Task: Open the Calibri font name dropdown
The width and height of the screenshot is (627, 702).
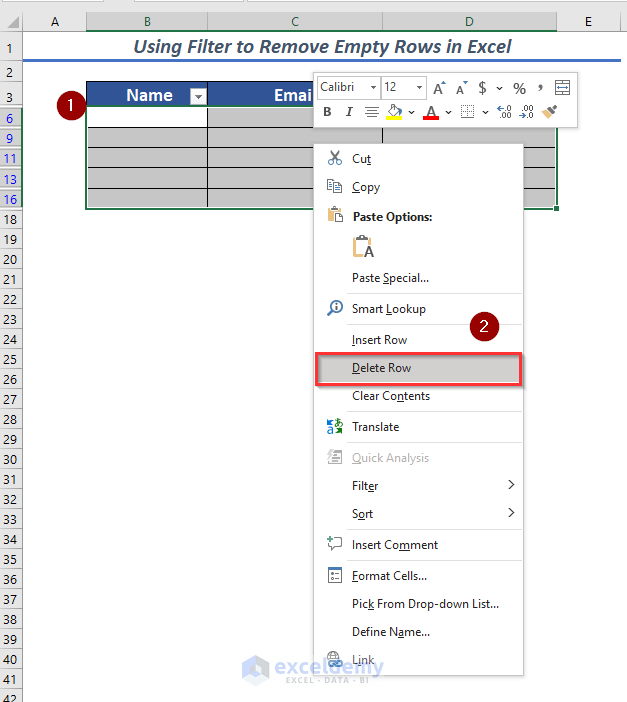Action: pos(373,87)
